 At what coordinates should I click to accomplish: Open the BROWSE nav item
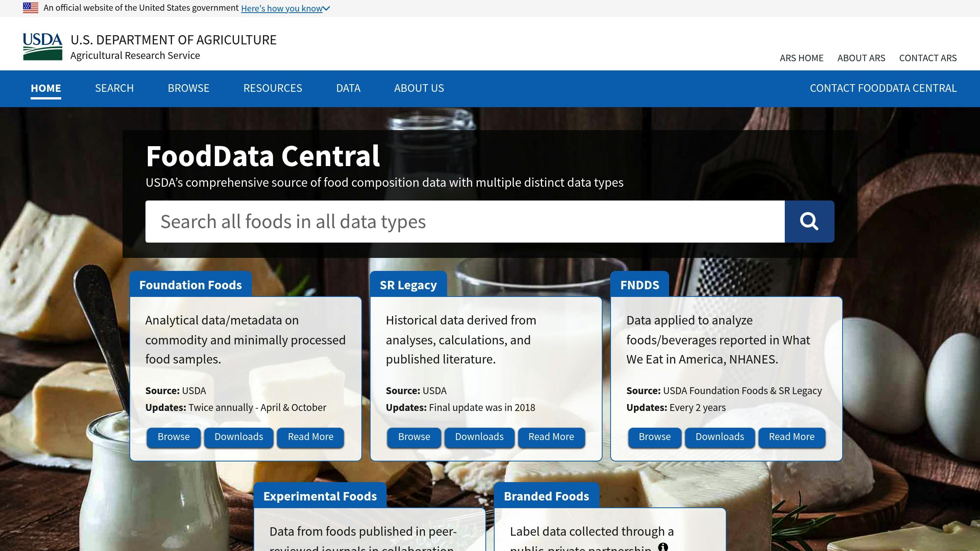tap(188, 88)
